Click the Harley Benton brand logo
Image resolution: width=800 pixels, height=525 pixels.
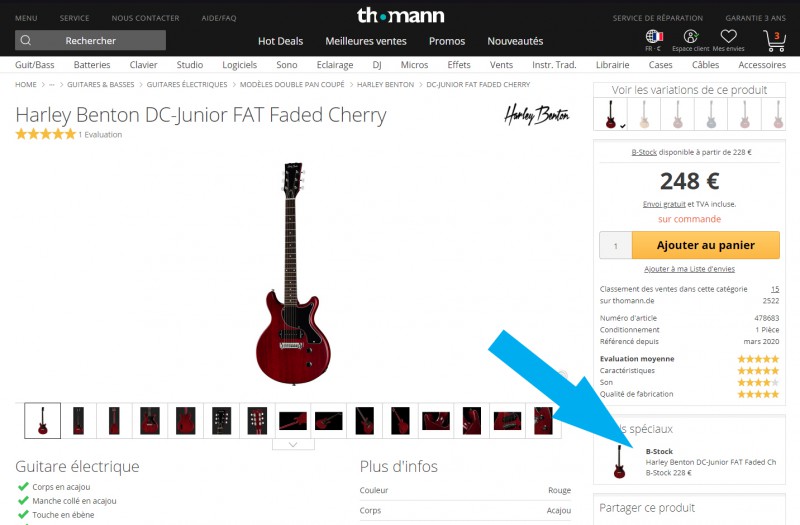click(537, 115)
